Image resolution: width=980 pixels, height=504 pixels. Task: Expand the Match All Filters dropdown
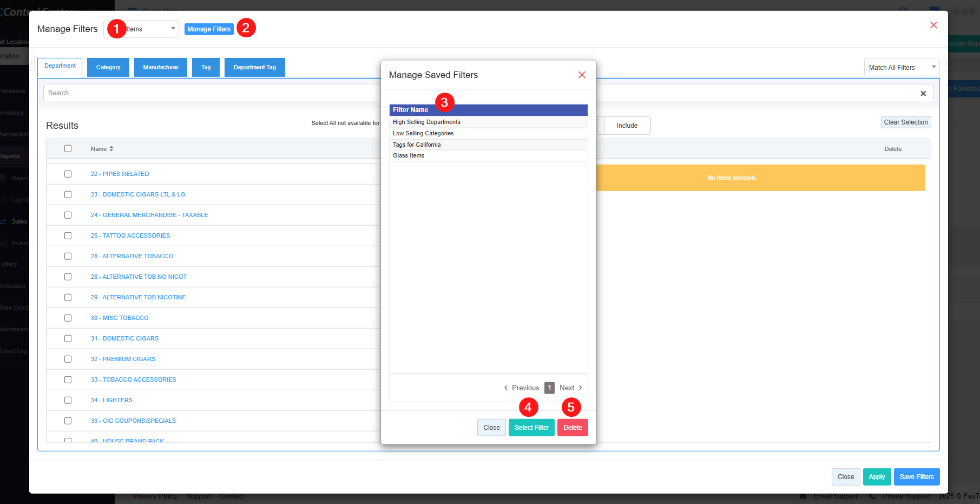pyautogui.click(x=901, y=68)
